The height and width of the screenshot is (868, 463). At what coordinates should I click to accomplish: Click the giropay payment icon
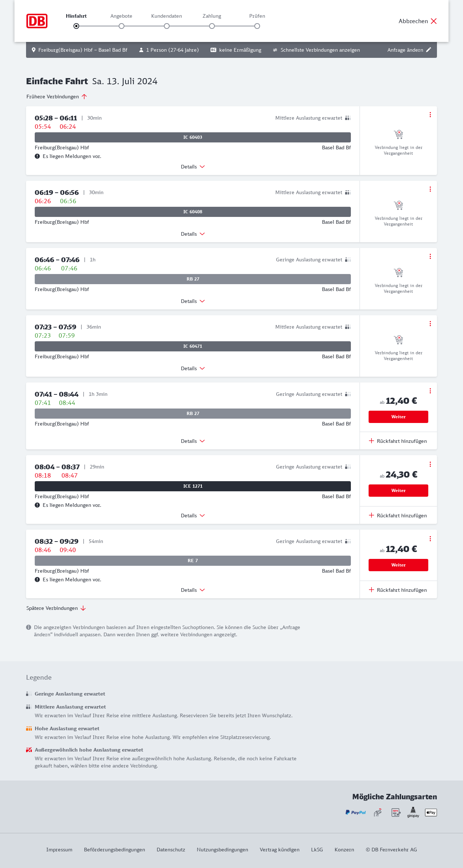point(413,812)
